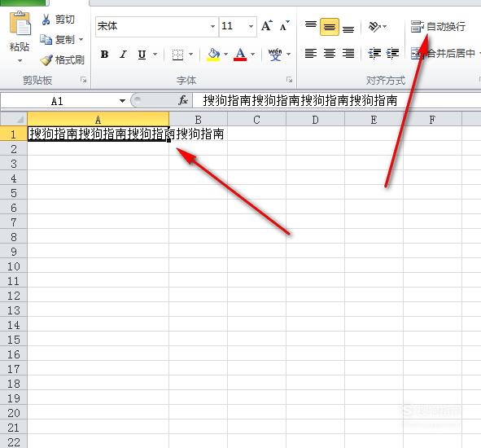Select row 1 header
The image size is (481, 448).
coord(14,134)
